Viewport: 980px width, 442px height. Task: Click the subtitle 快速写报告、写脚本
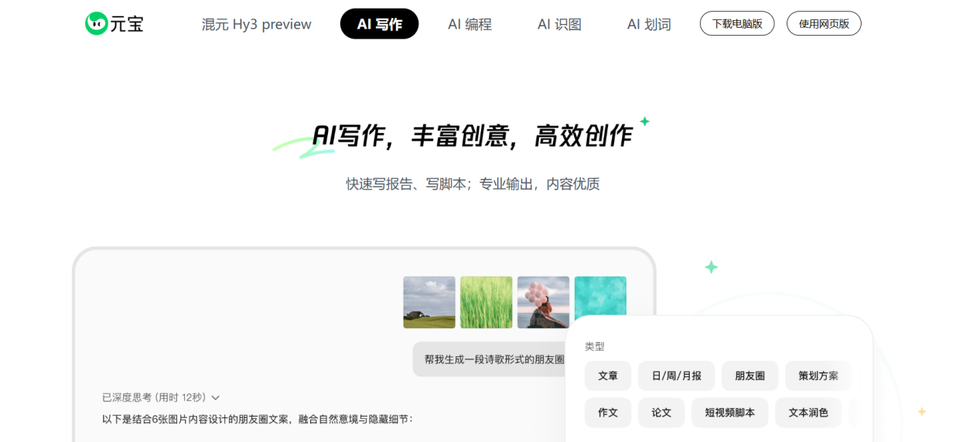(x=407, y=184)
